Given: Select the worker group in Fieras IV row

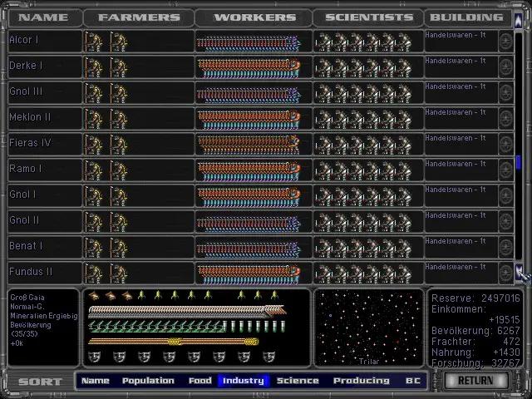Looking at the screenshot, I should pos(249,145).
